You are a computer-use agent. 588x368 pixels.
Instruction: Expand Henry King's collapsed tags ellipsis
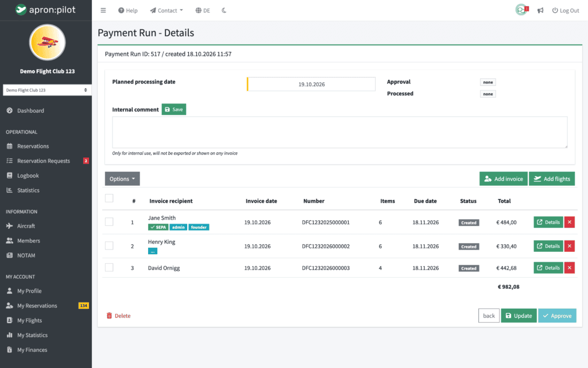tap(153, 251)
